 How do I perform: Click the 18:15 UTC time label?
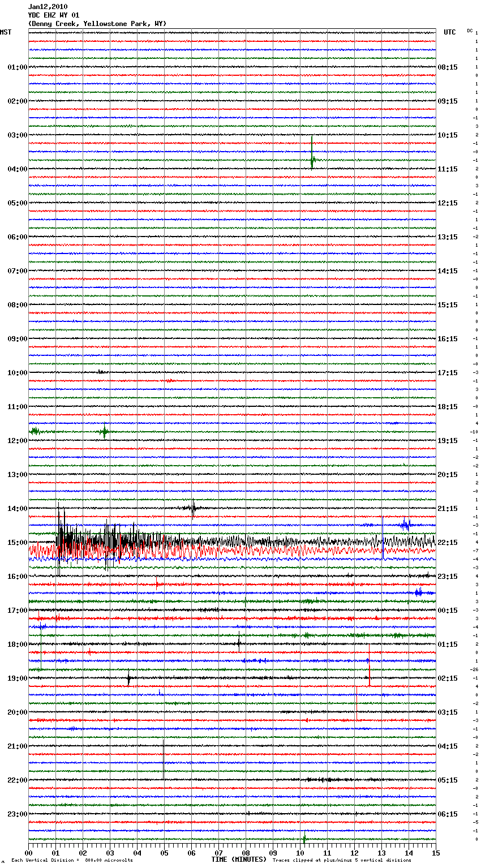[448, 407]
